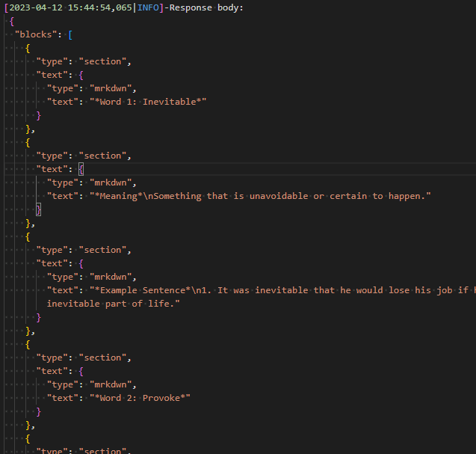Viewport: 476px width, 454px height.
Task: Click the log timestamp 2023-04-12 15:44:54,065
Action: coord(69,7)
